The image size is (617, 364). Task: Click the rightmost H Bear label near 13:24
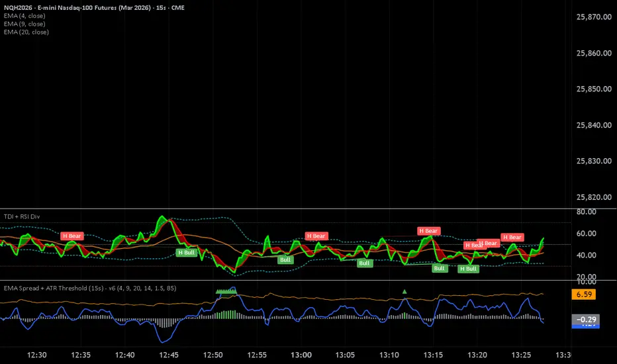pyautogui.click(x=512, y=237)
